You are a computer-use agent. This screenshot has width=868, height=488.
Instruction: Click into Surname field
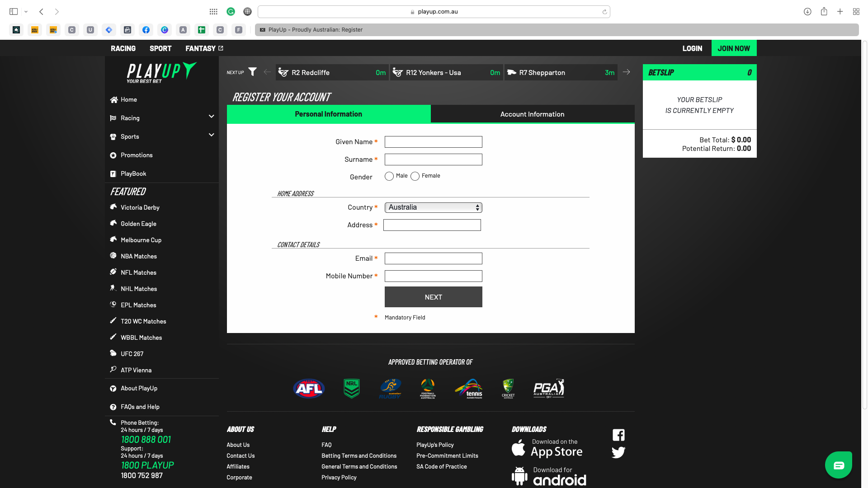tap(433, 160)
